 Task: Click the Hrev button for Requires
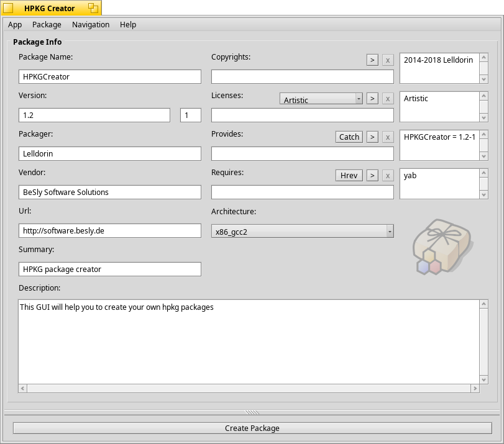(x=349, y=176)
